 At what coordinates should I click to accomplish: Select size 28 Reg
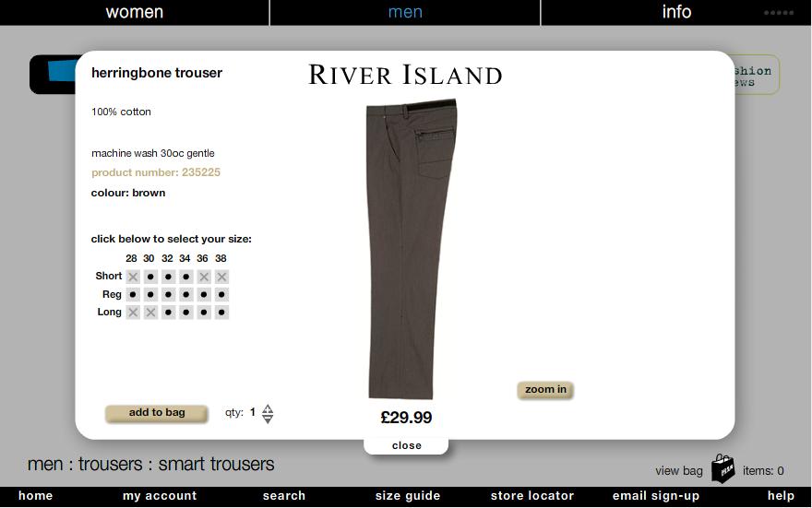133,295
